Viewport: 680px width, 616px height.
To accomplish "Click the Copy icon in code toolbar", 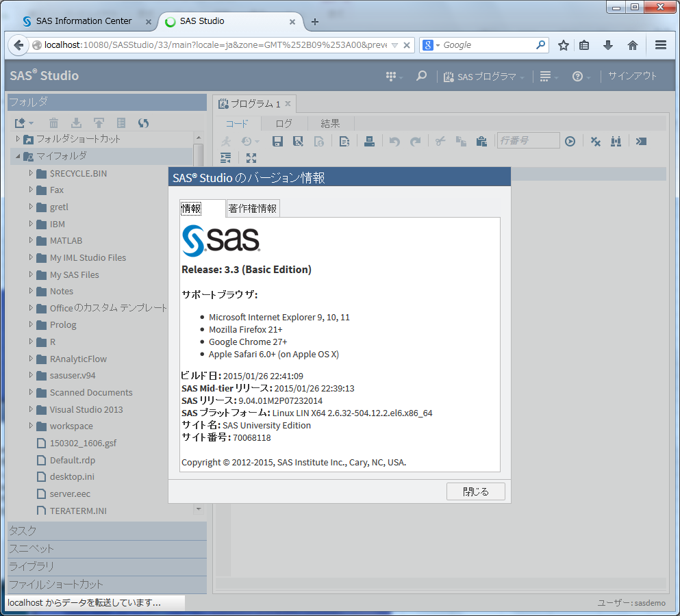I will coord(461,141).
